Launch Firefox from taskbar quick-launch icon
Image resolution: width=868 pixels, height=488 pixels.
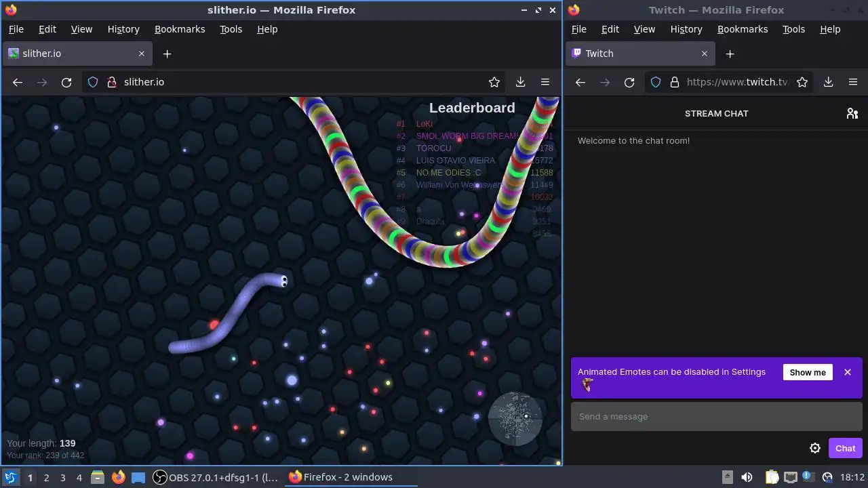[118, 477]
